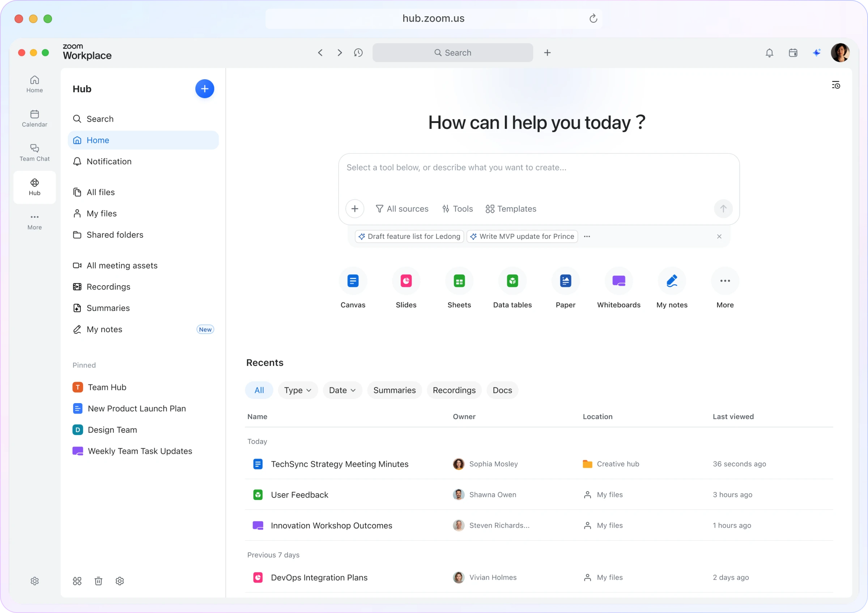Open Home in the left app rail

click(34, 84)
